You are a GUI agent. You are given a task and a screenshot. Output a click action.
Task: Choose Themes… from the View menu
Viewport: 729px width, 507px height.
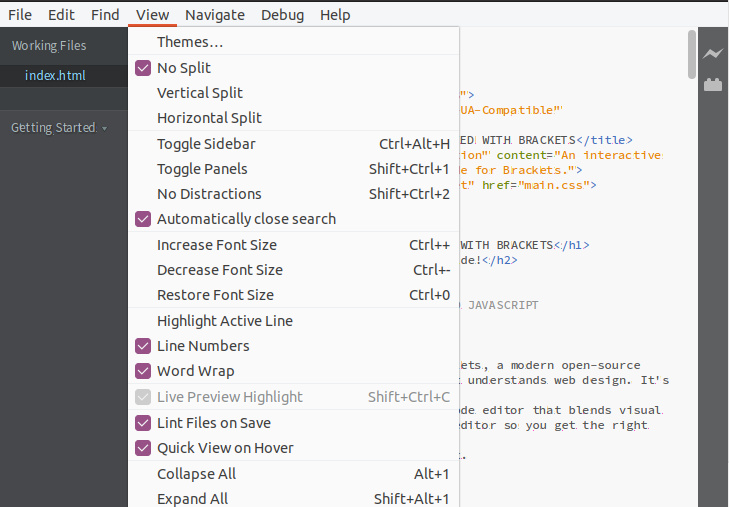190,42
